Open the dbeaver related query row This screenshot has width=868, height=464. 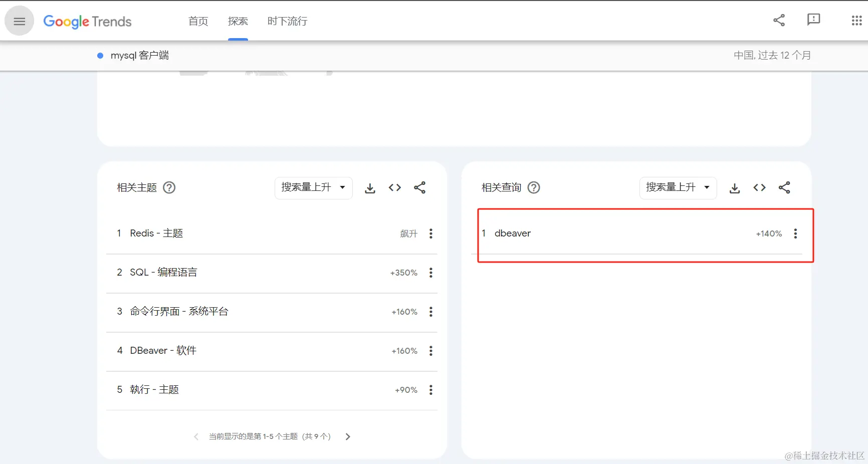tap(636, 234)
